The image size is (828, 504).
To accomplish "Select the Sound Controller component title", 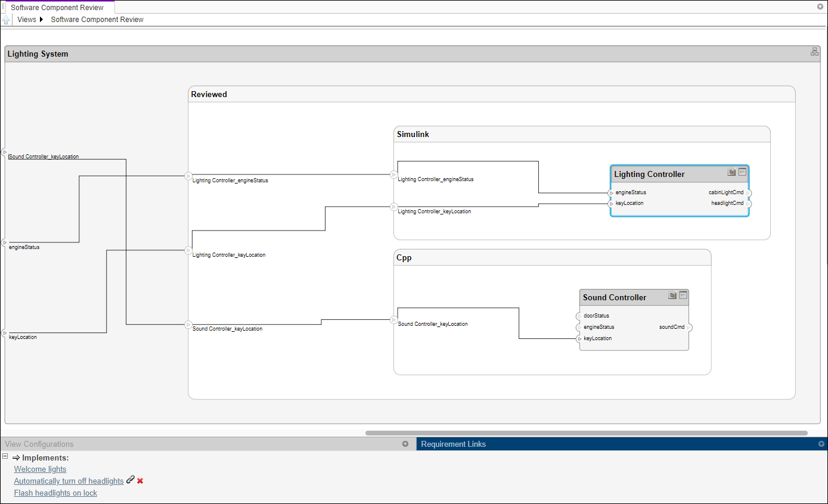I will click(x=615, y=297).
